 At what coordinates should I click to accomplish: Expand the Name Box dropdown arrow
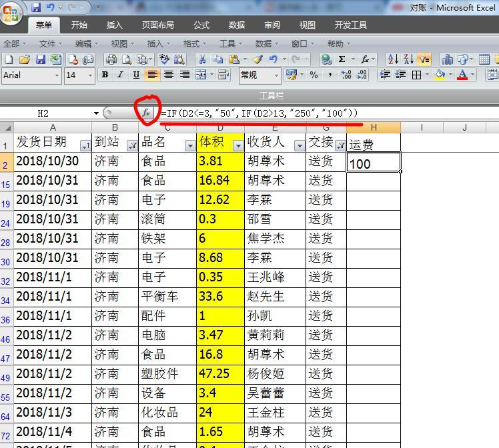(96, 113)
